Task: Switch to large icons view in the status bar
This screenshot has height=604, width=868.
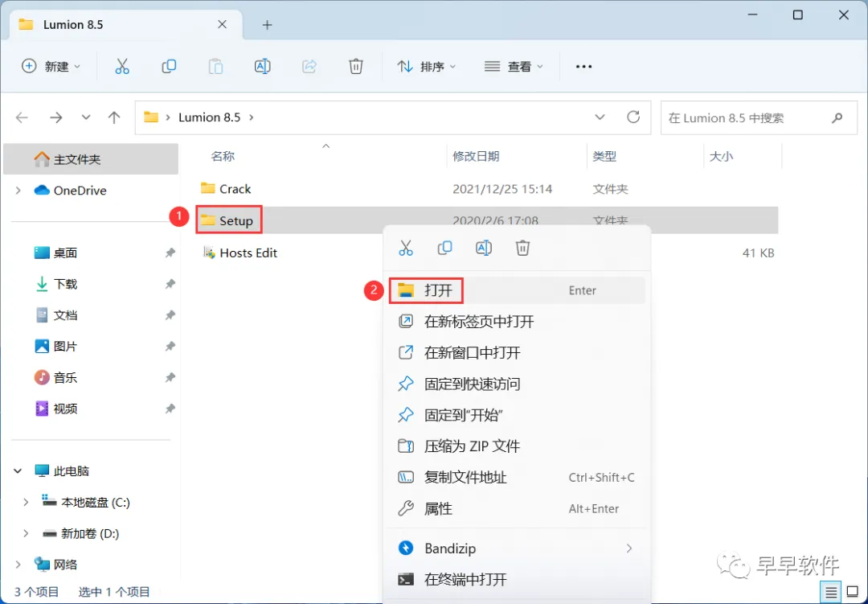Action: (853, 593)
